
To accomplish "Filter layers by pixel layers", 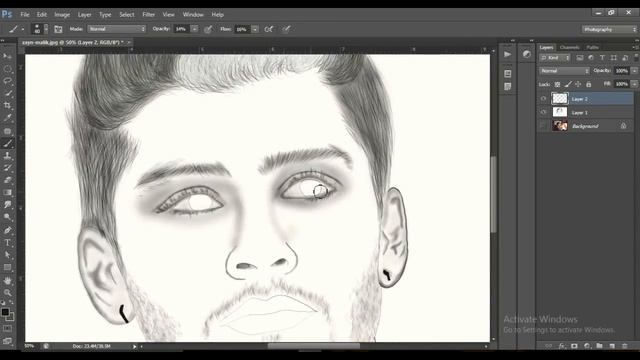I will click(580, 58).
